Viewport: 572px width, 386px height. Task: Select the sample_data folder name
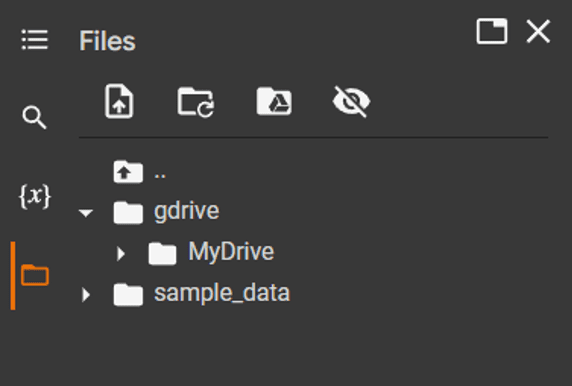[222, 293]
